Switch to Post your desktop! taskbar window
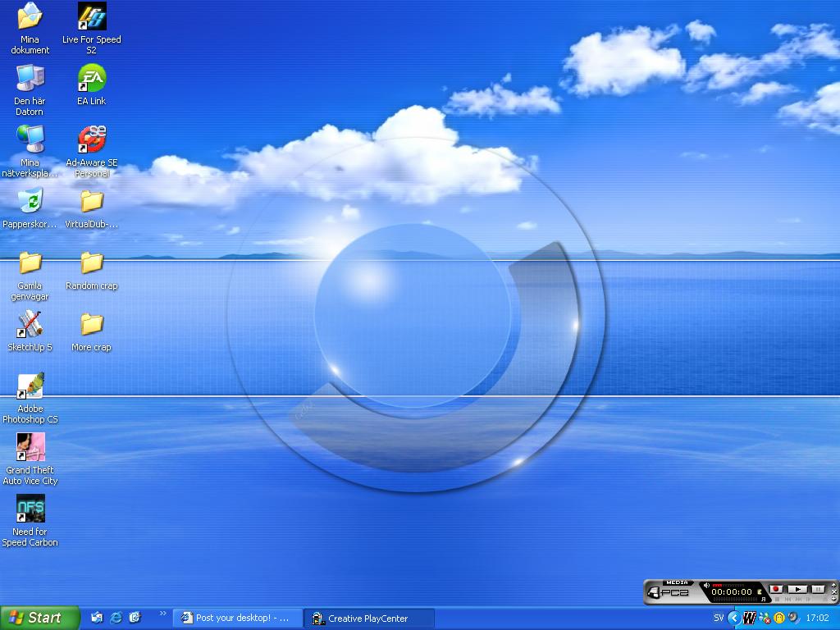This screenshot has height=630, width=840. 237,619
